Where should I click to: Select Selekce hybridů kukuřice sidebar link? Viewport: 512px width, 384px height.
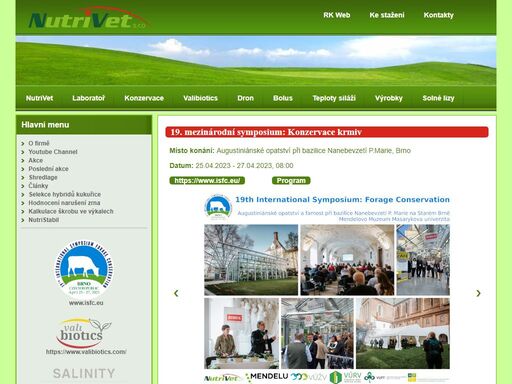click(x=64, y=194)
